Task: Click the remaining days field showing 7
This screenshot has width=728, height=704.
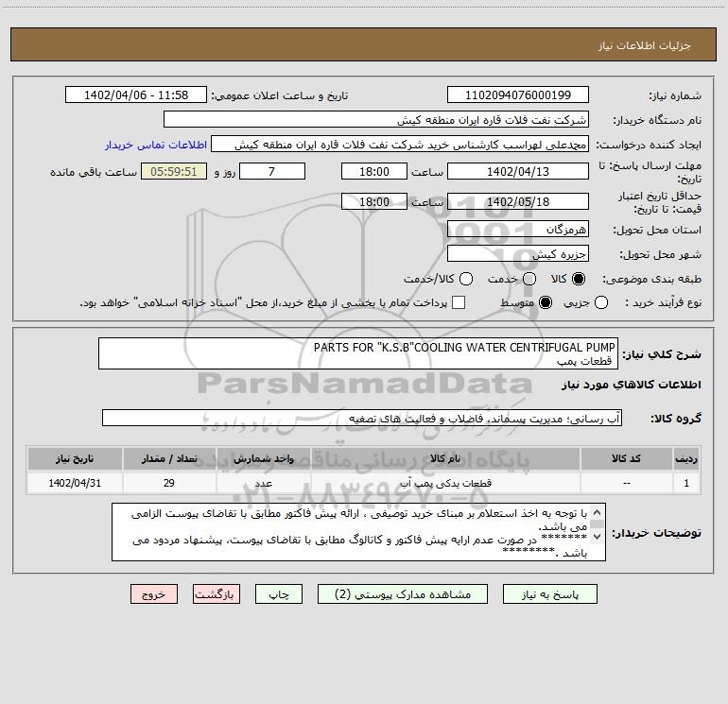Action: 272,171
